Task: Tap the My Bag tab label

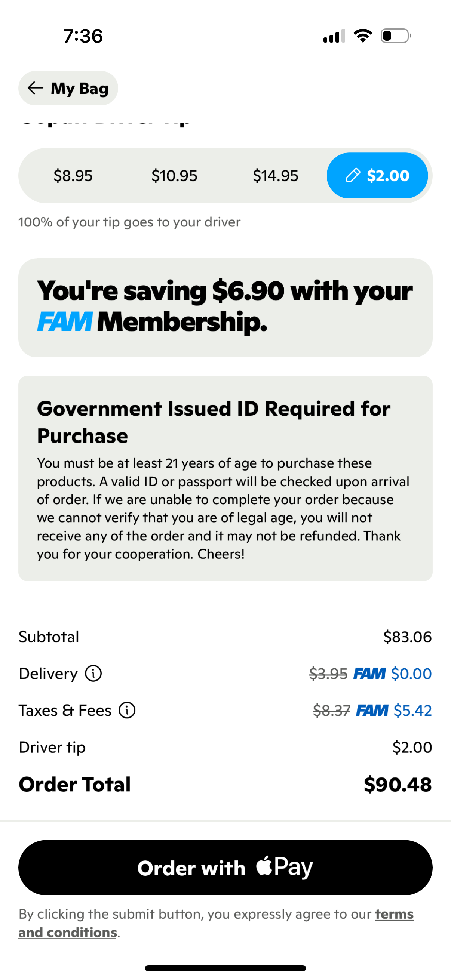Action: 80,88
